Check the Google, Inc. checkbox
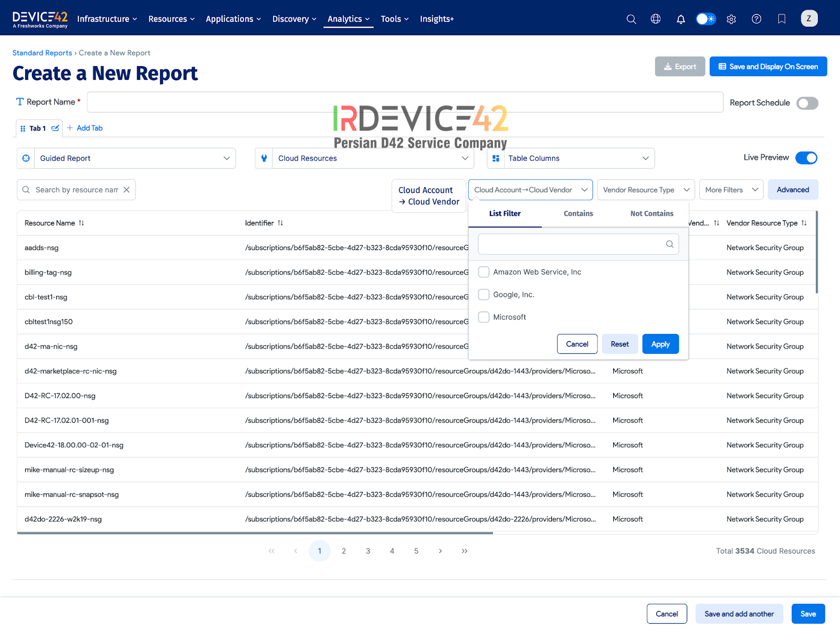This screenshot has height=630, width=840. coord(484,295)
